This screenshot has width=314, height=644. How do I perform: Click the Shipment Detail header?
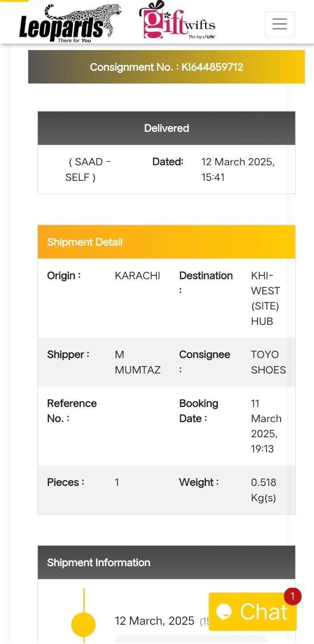[166, 242]
